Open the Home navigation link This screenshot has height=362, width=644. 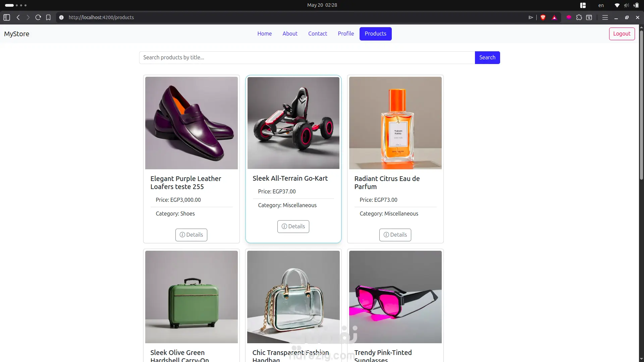(x=265, y=34)
